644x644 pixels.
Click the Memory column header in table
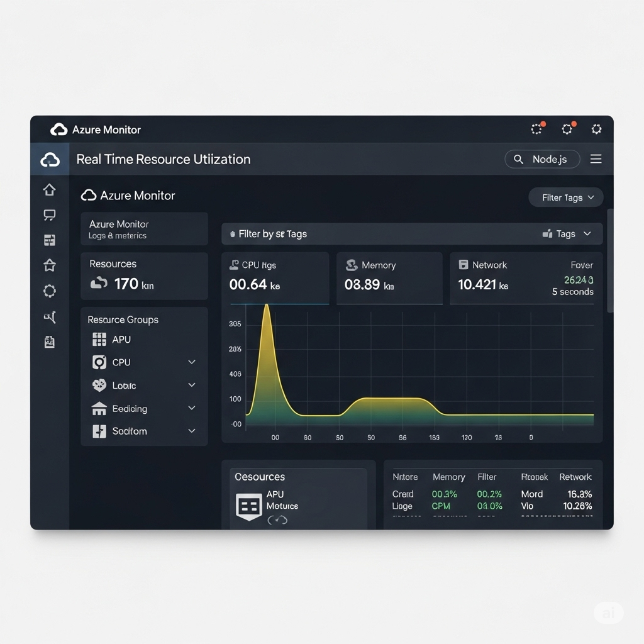coord(449,477)
